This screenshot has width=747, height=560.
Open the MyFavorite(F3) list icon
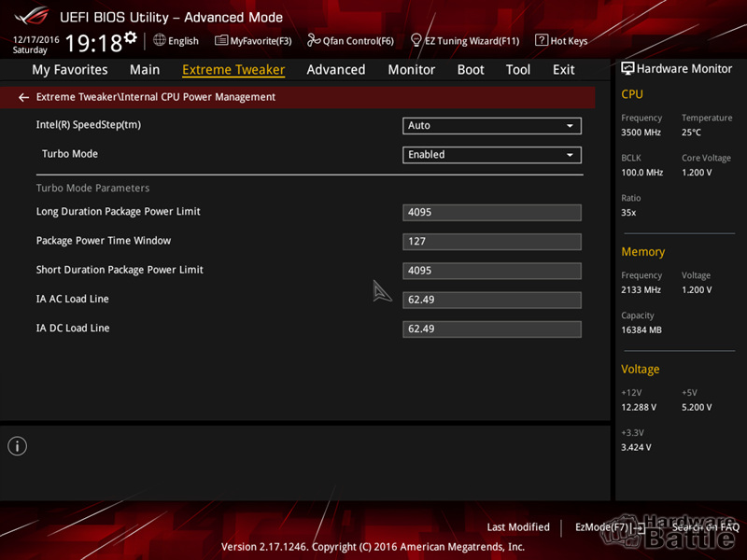(x=221, y=40)
